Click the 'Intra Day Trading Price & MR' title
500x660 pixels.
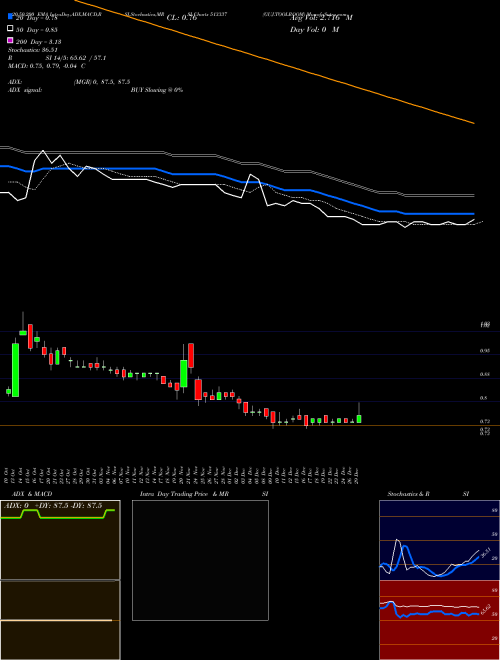pyautogui.click(x=184, y=494)
